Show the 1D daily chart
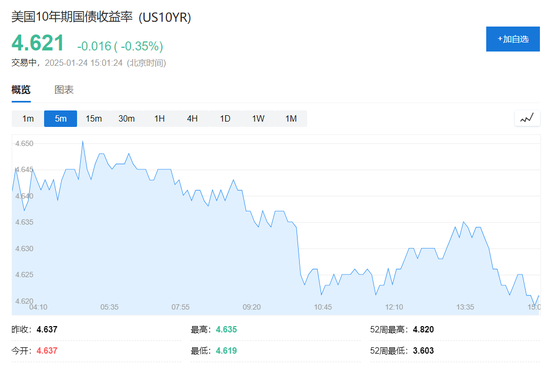Image resolution: width=550 pixels, height=368 pixels. tap(225, 119)
